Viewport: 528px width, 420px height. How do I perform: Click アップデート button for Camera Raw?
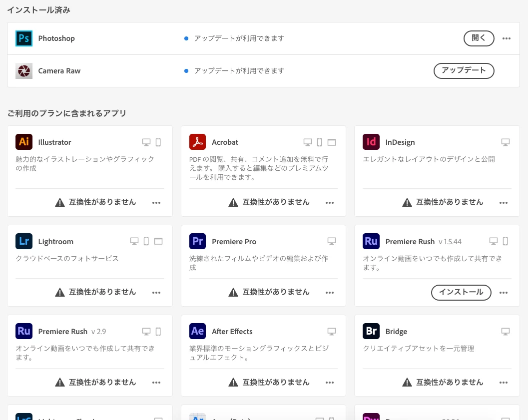click(x=464, y=71)
